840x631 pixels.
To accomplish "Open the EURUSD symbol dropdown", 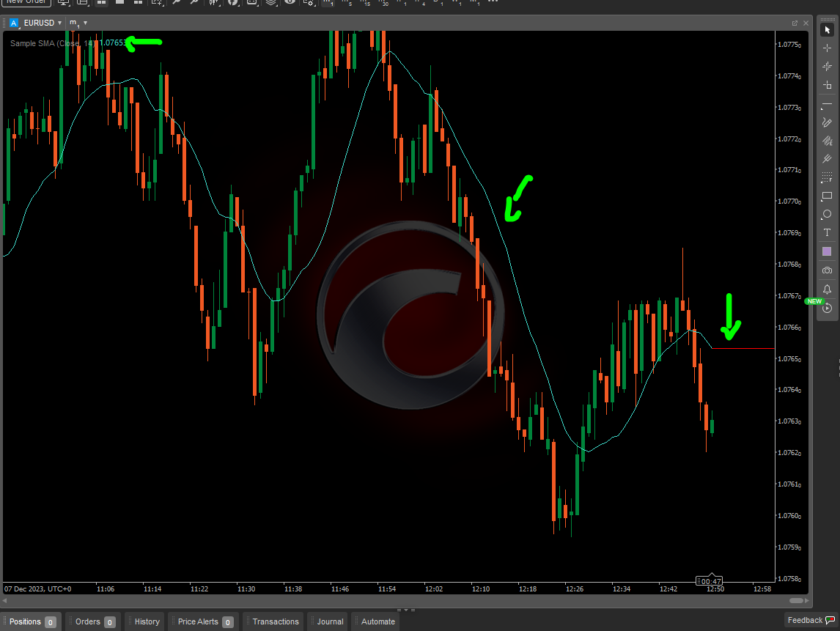I will [x=43, y=23].
